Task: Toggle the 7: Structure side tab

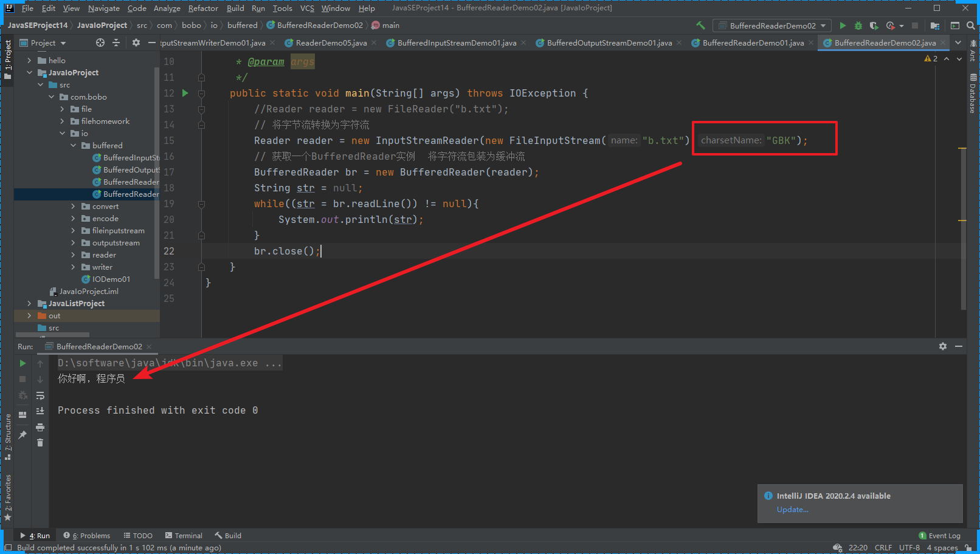Action: coord(7,437)
